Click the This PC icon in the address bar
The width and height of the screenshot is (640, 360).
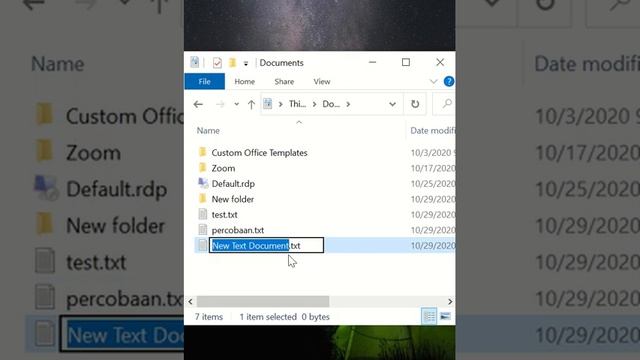268,104
